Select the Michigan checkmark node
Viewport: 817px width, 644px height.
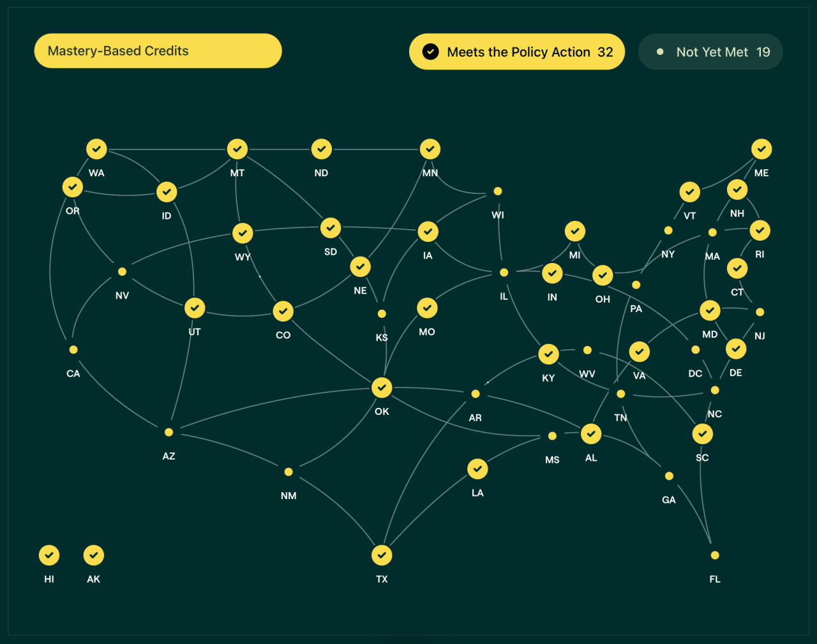pyautogui.click(x=575, y=232)
